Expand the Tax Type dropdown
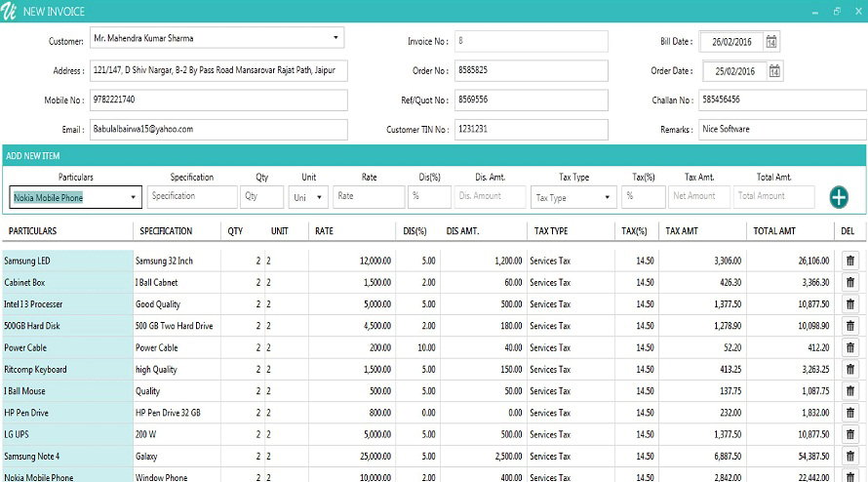 (608, 197)
